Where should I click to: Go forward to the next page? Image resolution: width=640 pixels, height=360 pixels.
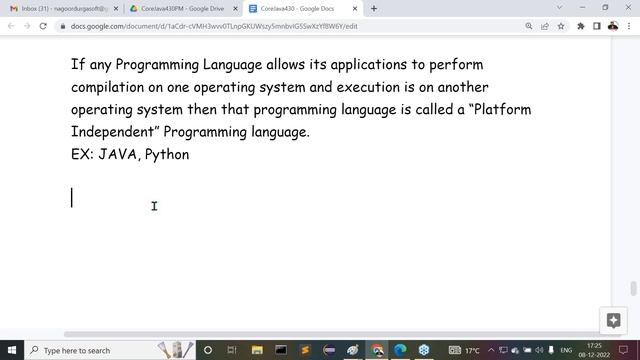click(27, 26)
